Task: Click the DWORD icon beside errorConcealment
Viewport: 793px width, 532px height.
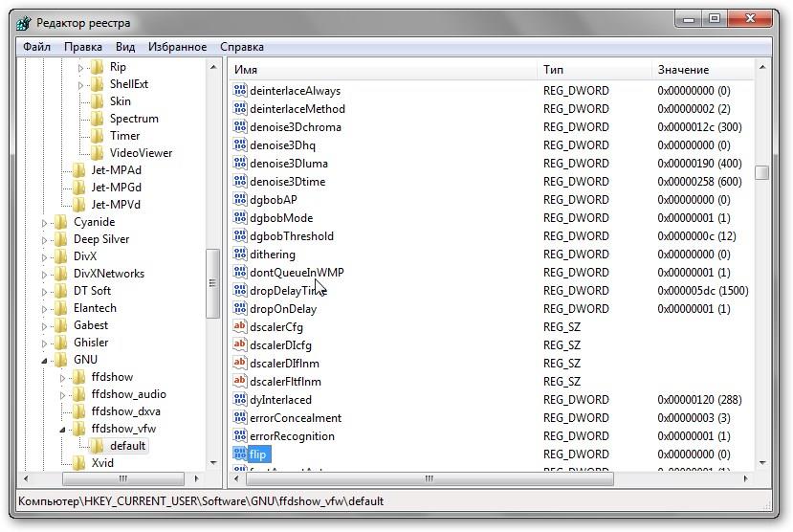Action: click(x=240, y=418)
